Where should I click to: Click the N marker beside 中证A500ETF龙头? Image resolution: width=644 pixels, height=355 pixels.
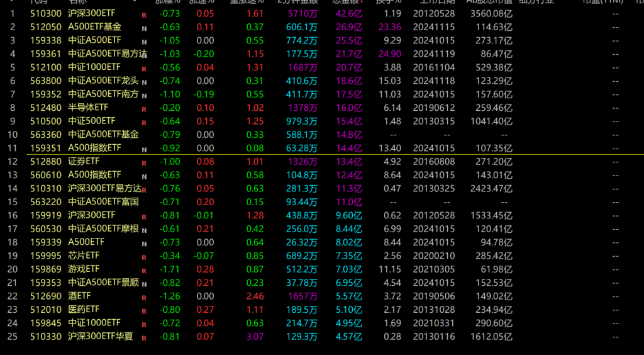(144, 82)
